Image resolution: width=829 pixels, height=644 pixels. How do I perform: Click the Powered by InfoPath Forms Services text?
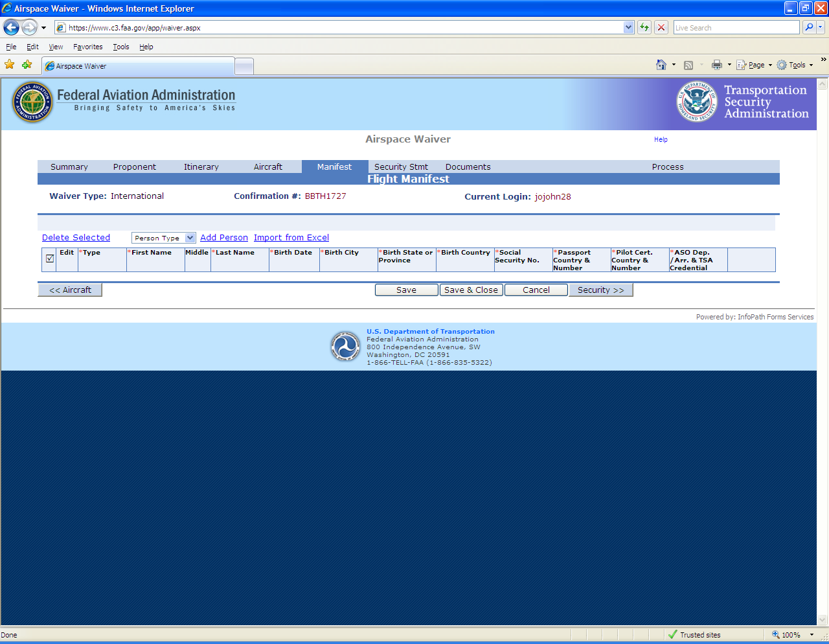[755, 317]
